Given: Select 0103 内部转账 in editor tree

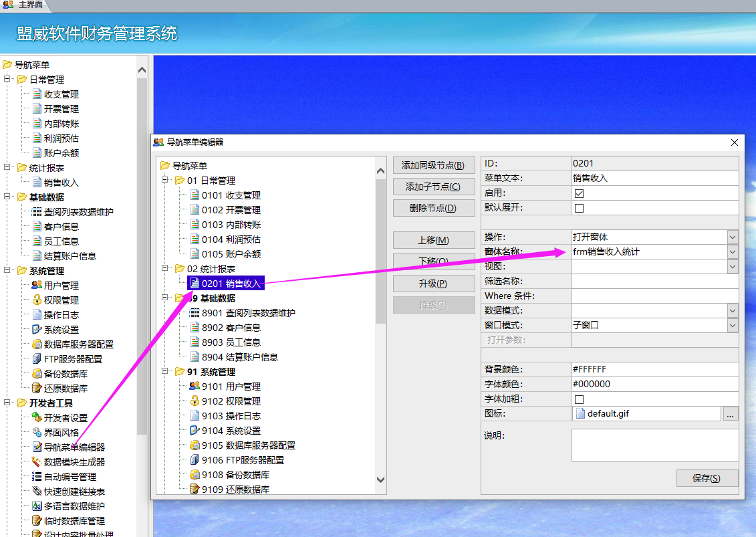Looking at the screenshot, I should tap(231, 225).
